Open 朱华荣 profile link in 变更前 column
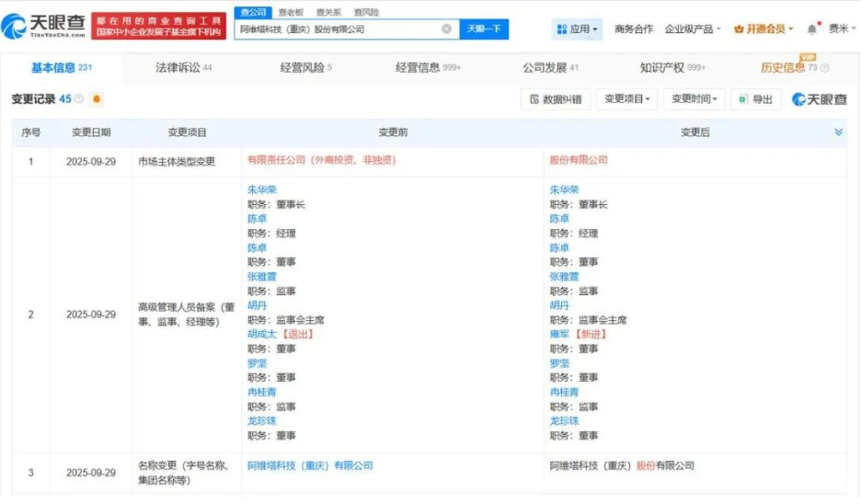The height and width of the screenshot is (504, 861). click(261, 189)
